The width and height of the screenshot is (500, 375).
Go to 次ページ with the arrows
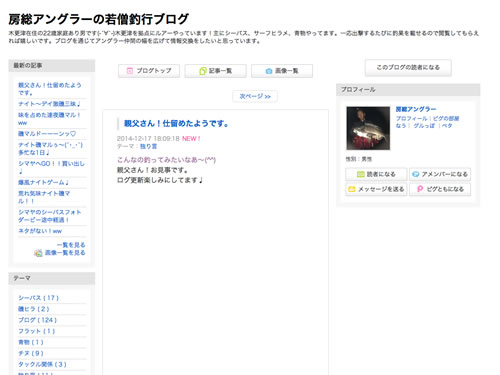pos(255,96)
